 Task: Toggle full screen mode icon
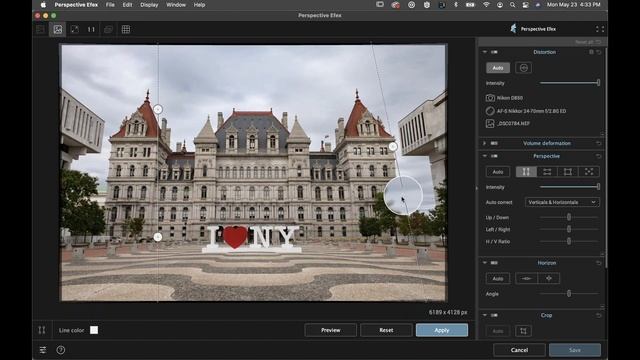[600, 29]
